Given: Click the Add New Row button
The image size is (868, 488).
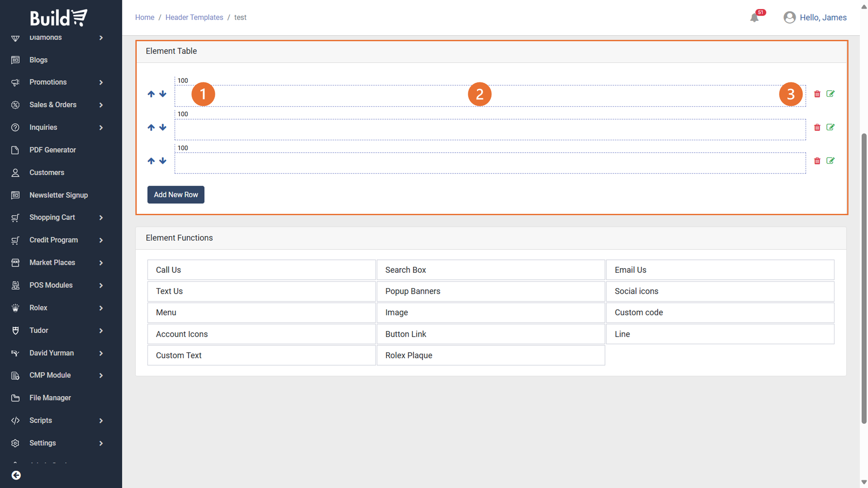Looking at the screenshot, I should click(x=176, y=195).
